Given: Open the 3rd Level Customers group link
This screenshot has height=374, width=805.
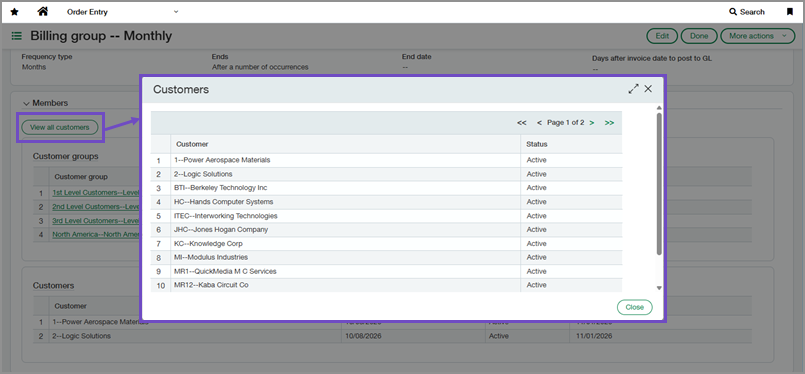Looking at the screenshot, I should [x=96, y=221].
